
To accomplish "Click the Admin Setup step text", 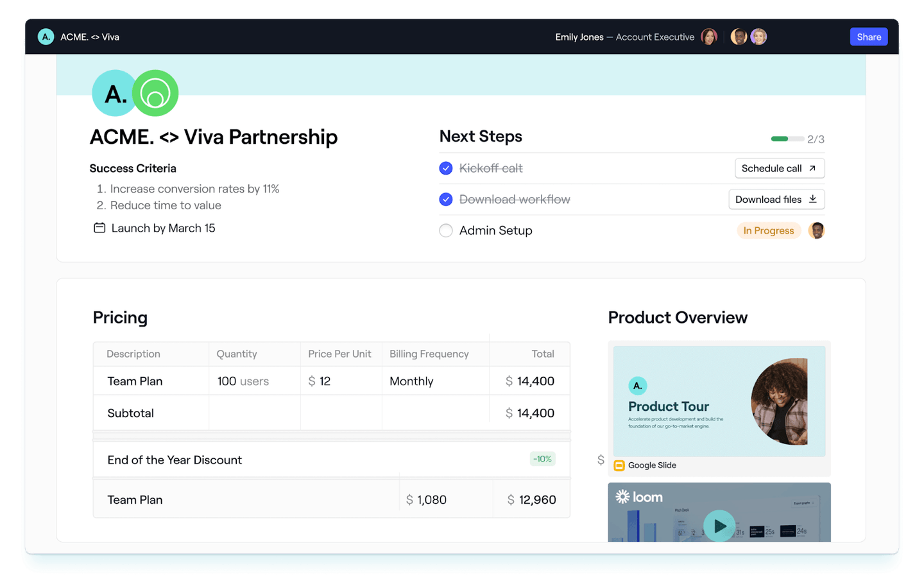I will coord(496,230).
